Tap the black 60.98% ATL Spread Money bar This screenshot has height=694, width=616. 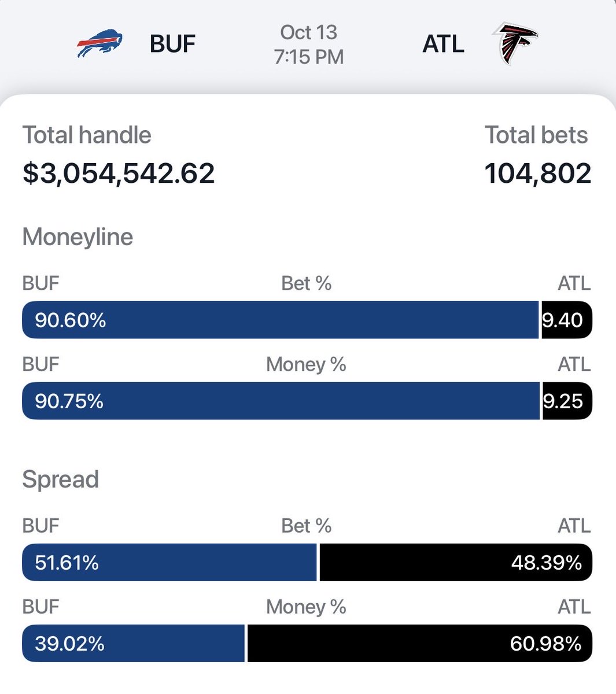coord(420,643)
